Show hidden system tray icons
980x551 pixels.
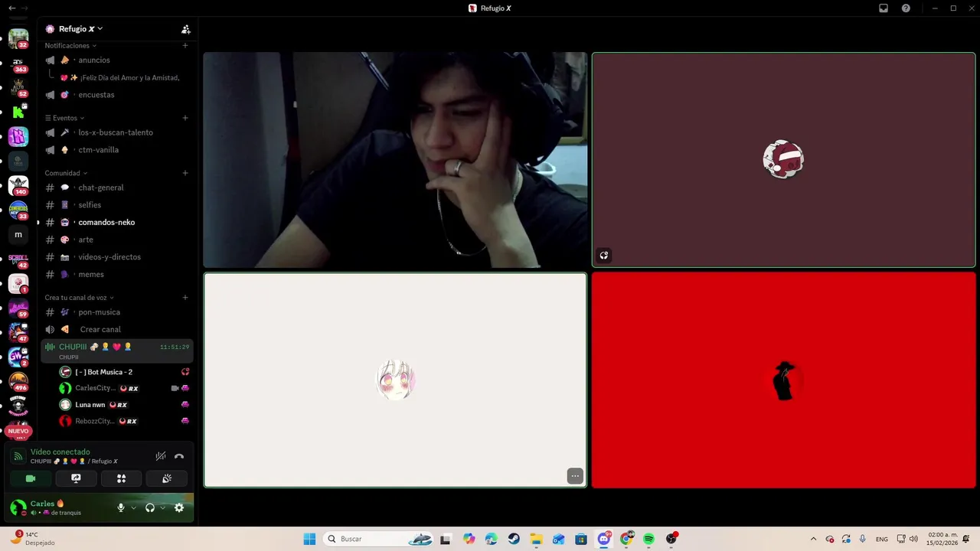tap(813, 539)
